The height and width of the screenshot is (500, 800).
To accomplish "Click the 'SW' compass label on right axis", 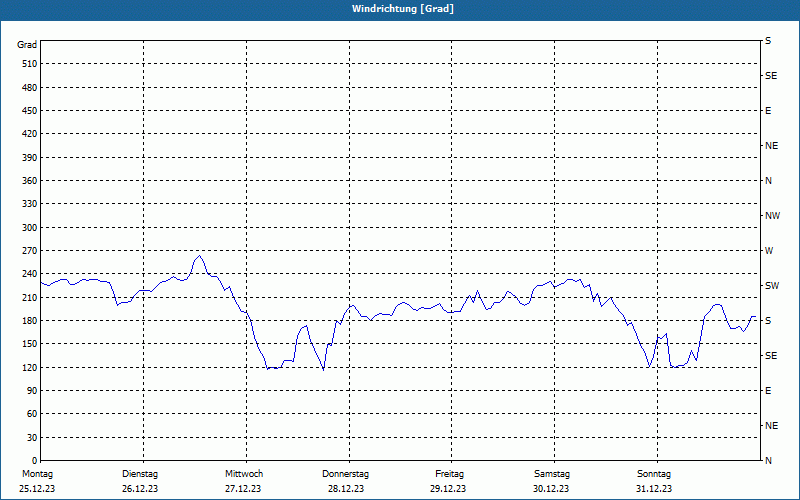I will 772,286.
